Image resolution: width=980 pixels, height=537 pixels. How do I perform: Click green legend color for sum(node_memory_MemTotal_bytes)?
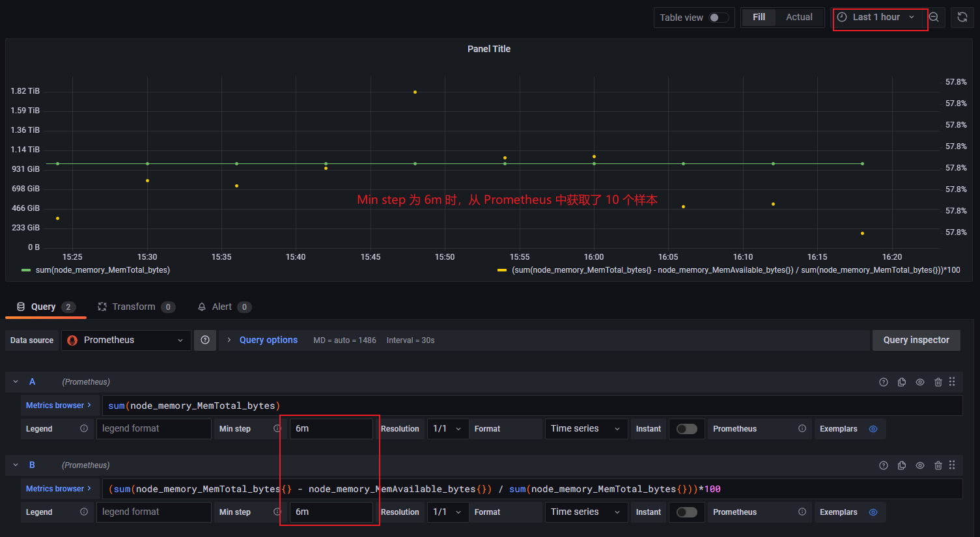click(x=26, y=270)
